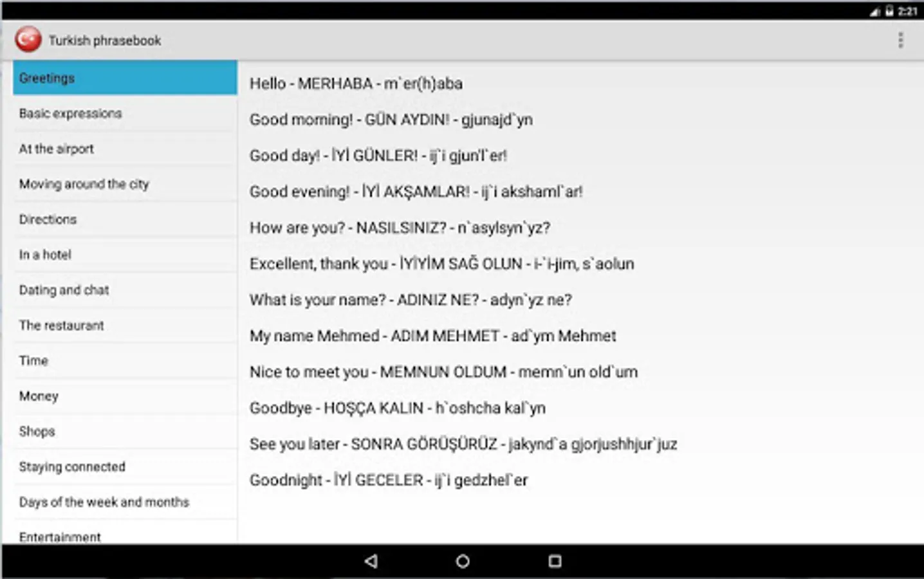The image size is (924, 579).
Task: Tap the Android back navigation button
Action: pos(371,561)
